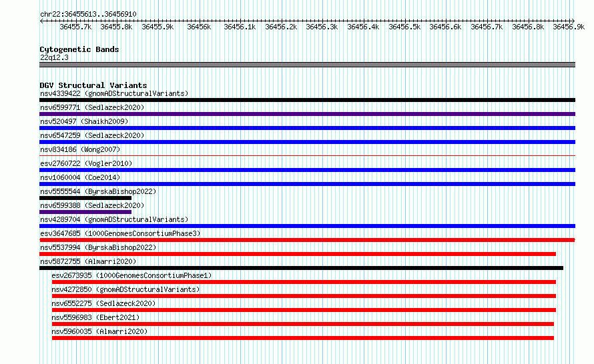Click the short black nsv5555544 bar
594x364 pixels.
tap(85, 198)
